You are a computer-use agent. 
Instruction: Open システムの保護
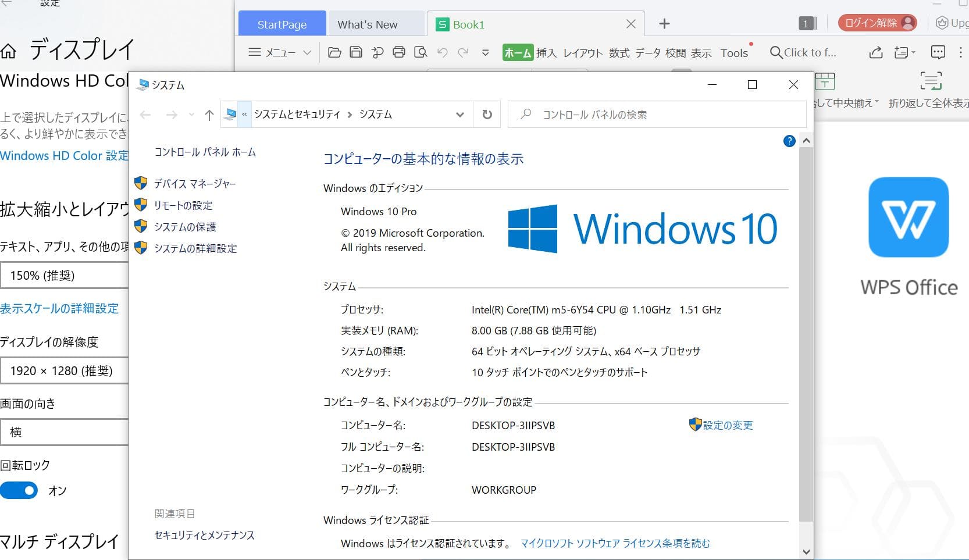point(184,227)
